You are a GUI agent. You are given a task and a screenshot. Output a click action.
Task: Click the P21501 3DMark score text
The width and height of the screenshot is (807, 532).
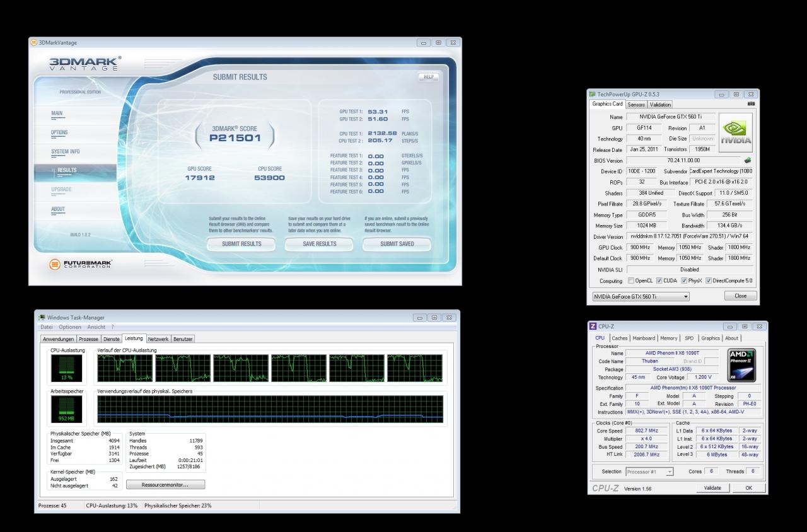click(x=235, y=139)
